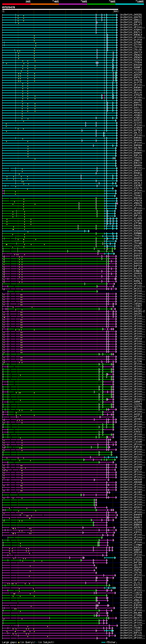The height and width of the screenshot is (644, 146).
Task: Select hit label UniRef100_Q947C9
Action: [x=131, y=53]
